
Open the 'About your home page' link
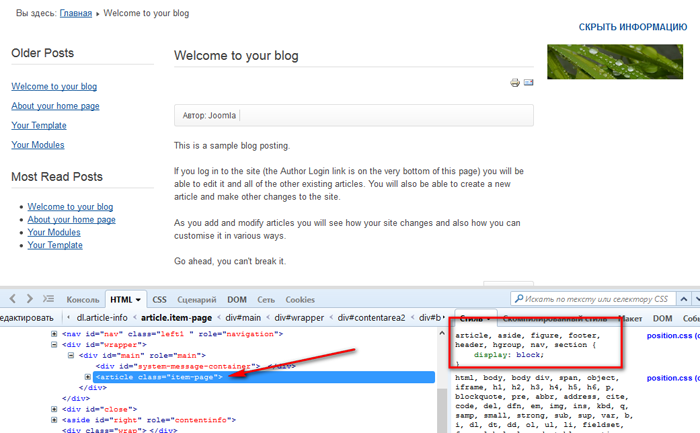click(55, 106)
